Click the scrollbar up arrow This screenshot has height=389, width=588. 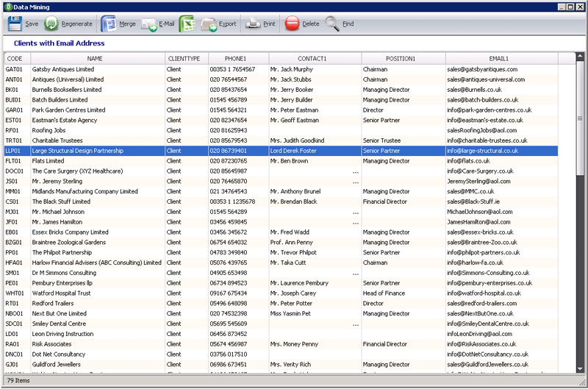click(x=580, y=57)
